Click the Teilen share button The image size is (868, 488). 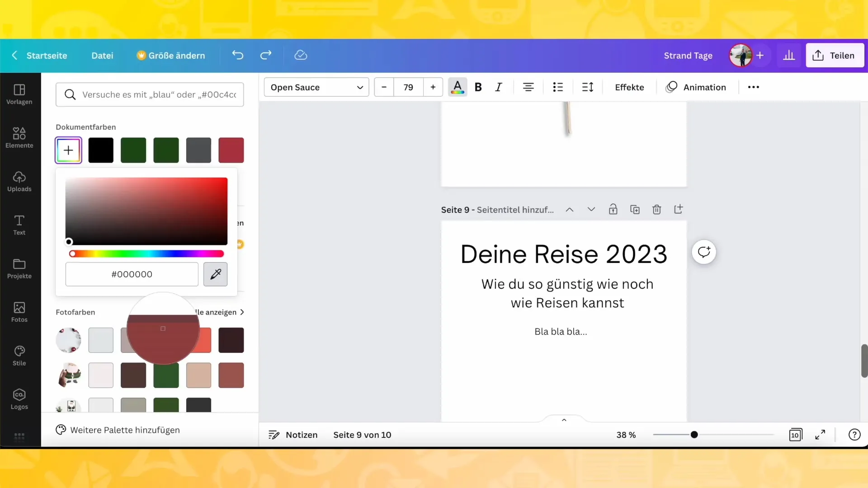pyautogui.click(x=835, y=55)
